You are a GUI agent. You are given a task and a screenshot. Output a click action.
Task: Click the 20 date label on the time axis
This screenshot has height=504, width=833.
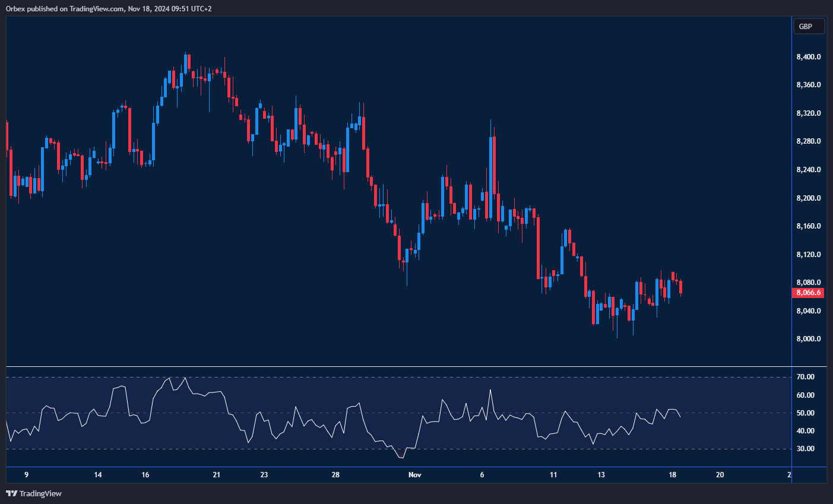[x=720, y=475]
